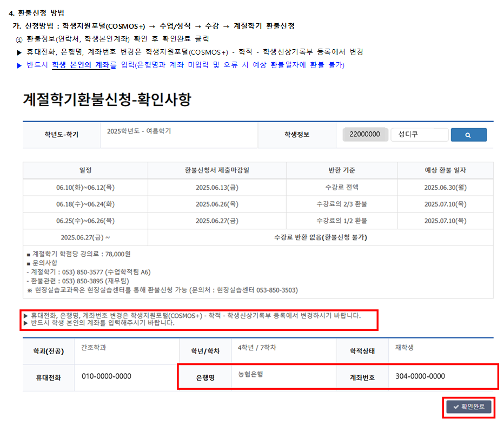Image resolution: width=504 pixels, height=425 pixels.
Task: Click the 수강료 반환 없음(환불신청 불가) row
Action: click(x=321, y=237)
